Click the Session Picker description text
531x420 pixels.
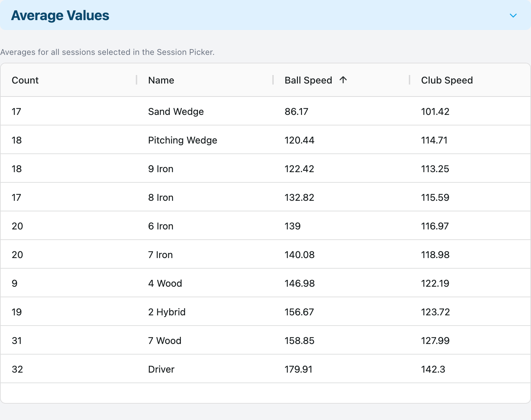[107, 52]
